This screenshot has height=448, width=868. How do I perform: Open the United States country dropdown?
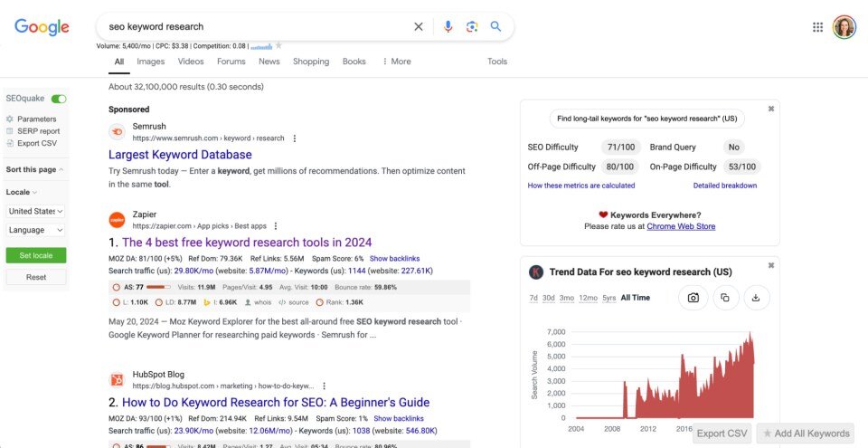(x=36, y=211)
